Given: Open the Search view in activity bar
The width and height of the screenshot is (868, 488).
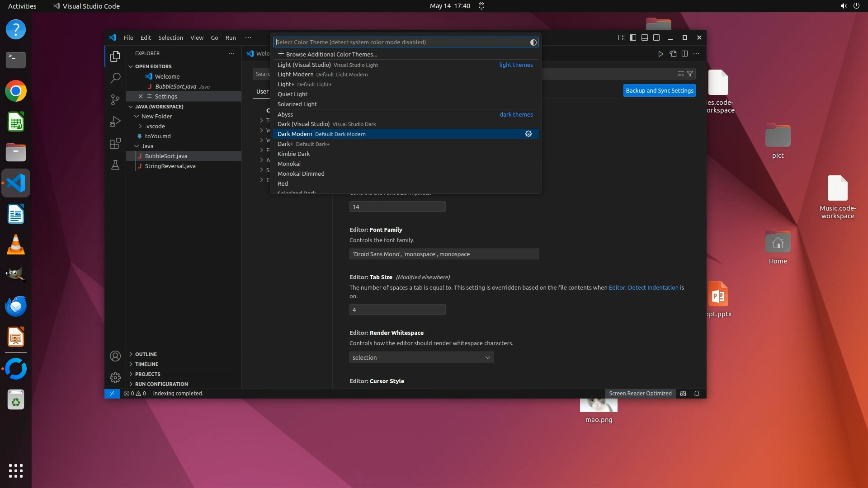Looking at the screenshot, I should (x=115, y=78).
